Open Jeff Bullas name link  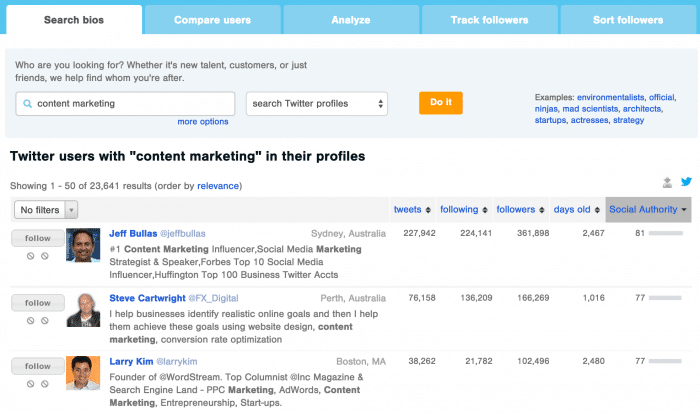(133, 234)
